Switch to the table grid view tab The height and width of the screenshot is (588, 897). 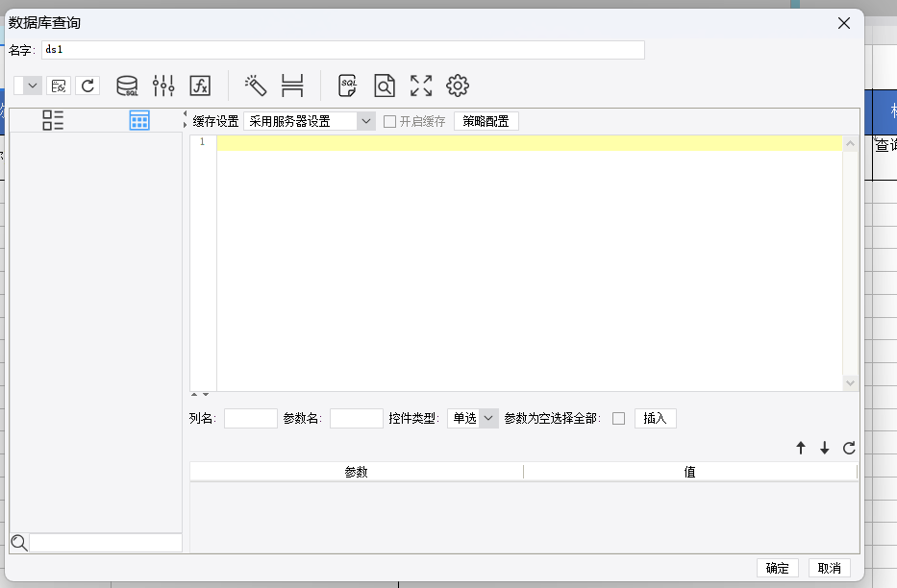pyautogui.click(x=139, y=120)
